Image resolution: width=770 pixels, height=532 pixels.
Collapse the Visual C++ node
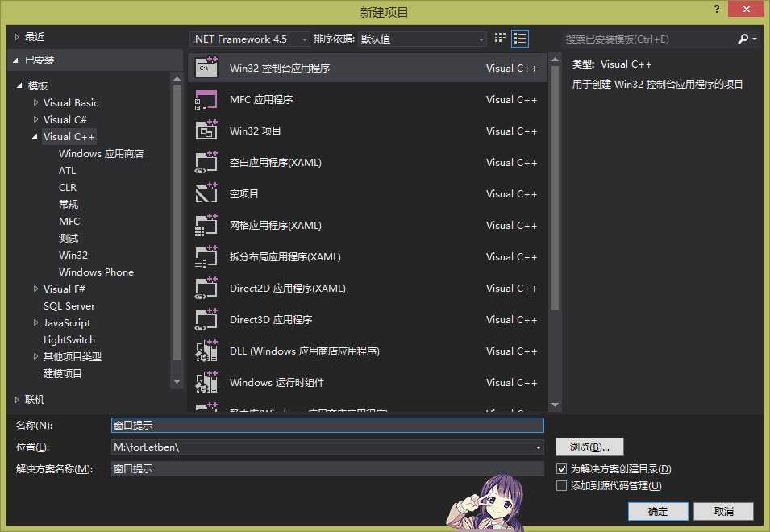click(x=35, y=136)
